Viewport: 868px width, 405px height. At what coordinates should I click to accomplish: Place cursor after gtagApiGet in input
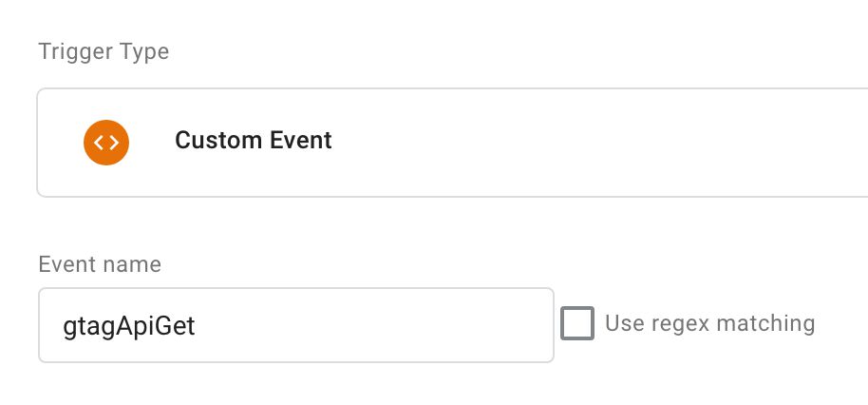(198, 326)
